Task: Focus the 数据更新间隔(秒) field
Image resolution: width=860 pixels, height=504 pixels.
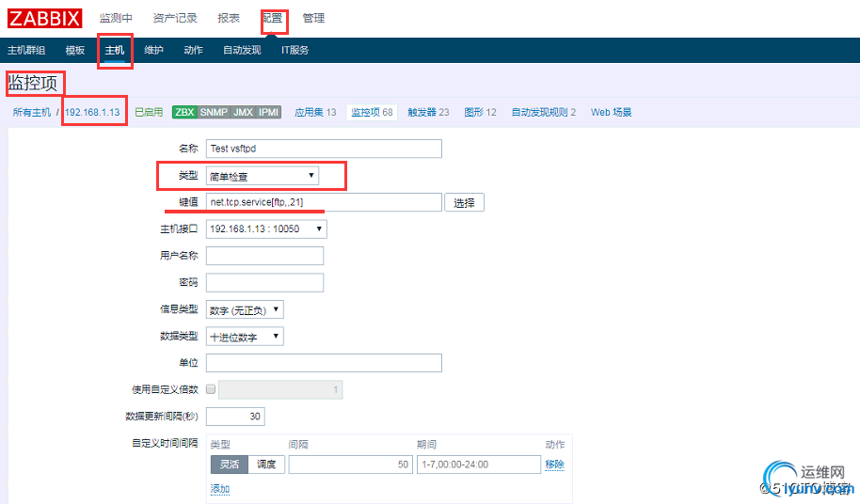Action: [x=235, y=417]
